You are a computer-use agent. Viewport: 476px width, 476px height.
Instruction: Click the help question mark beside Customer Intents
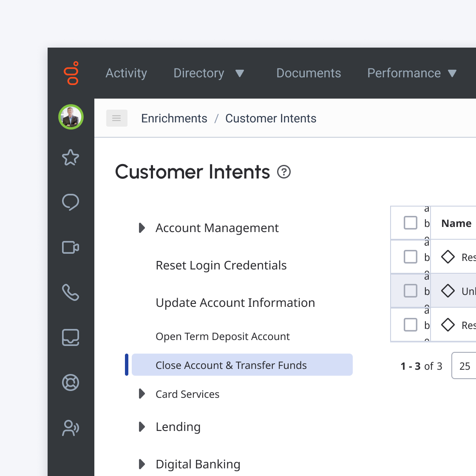(x=284, y=172)
